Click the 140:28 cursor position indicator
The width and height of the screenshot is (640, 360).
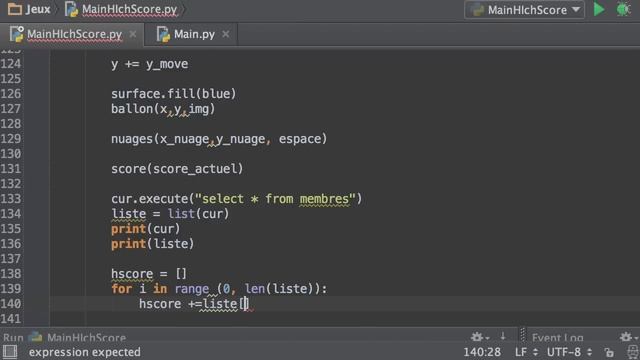coord(482,352)
